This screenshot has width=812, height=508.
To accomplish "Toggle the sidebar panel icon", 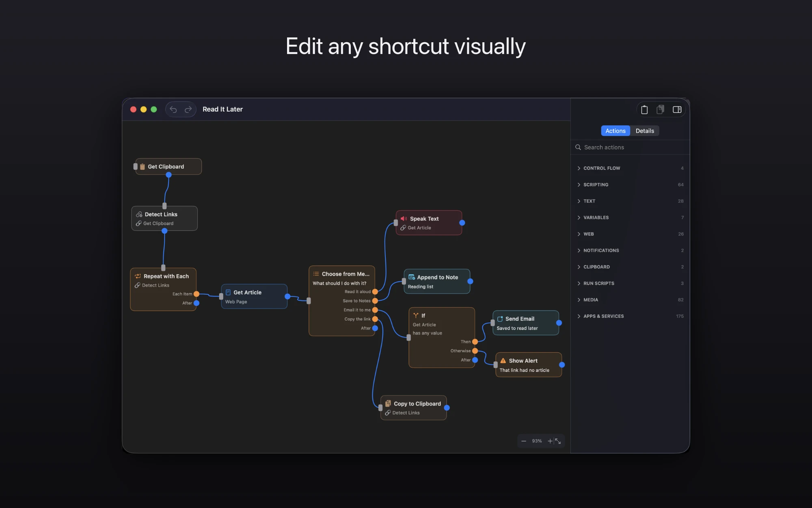I will click(677, 109).
